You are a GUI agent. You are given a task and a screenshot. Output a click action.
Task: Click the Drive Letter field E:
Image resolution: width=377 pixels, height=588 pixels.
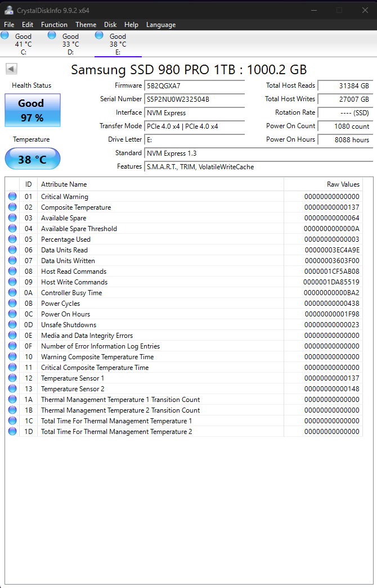[x=195, y=139]
